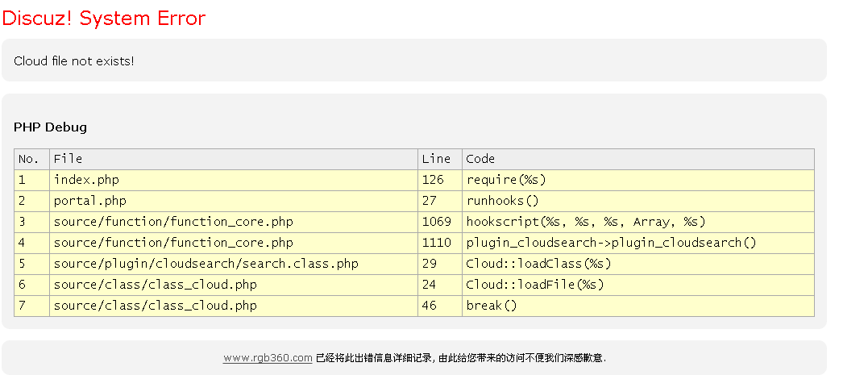Click the 'Code' column header
Viewport: 868px width, 375px height.
(638, 159)
